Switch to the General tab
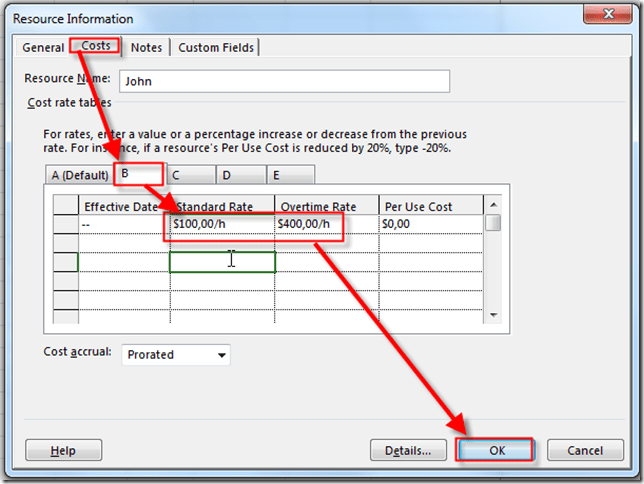The width and height of the screenshot is (644, 484). [x=43, y=47]
